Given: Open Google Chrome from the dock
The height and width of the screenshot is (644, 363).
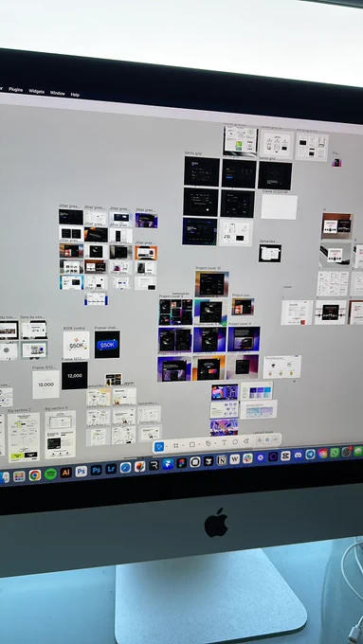Looking at the screenshot, I should click(x=35, y=475).
